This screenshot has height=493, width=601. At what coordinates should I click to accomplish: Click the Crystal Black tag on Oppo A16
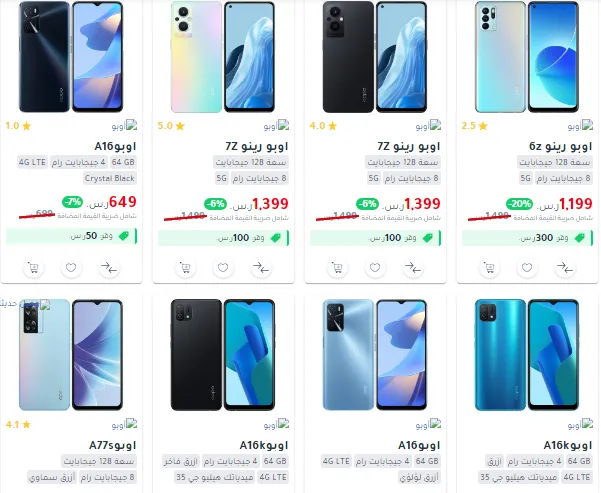[110, 178]
